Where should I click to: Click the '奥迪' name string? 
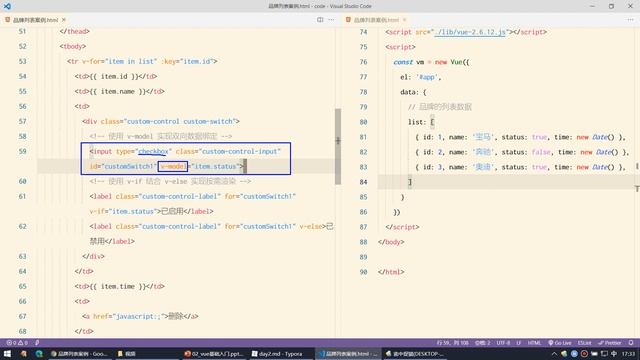pyautogui.click(x=483, y=167)
